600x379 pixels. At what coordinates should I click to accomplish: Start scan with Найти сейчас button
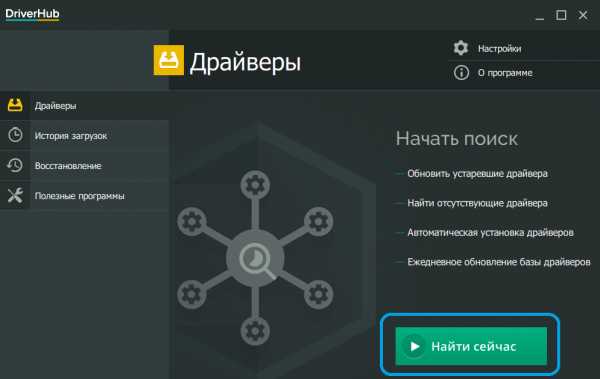(471, 346)
